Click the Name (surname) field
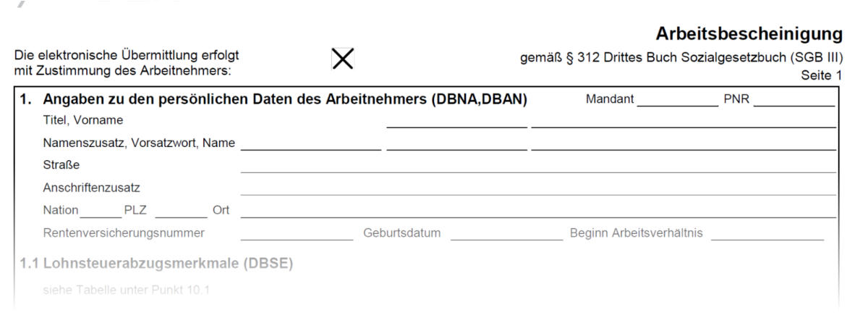868x318 pixels. [683, 143]
